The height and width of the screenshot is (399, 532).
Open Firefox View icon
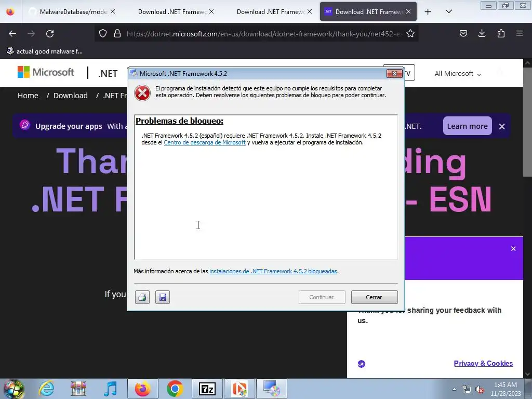pyautogui.click(x=10, y=12)
